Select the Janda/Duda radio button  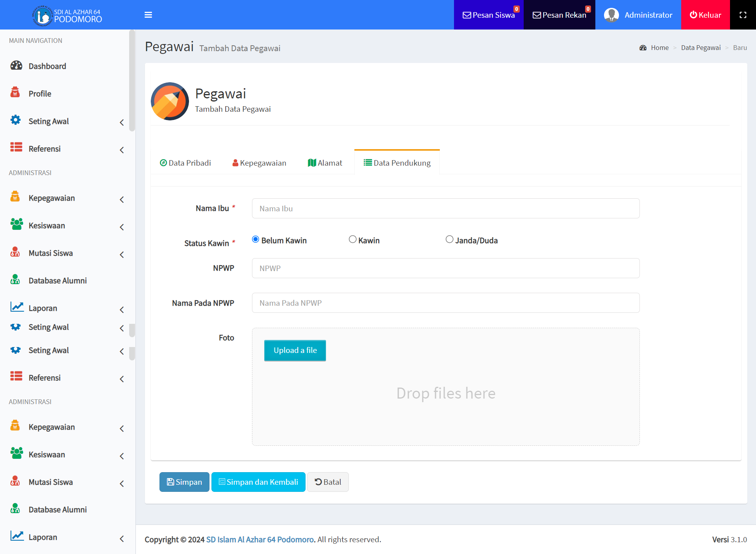pos(449,240)
